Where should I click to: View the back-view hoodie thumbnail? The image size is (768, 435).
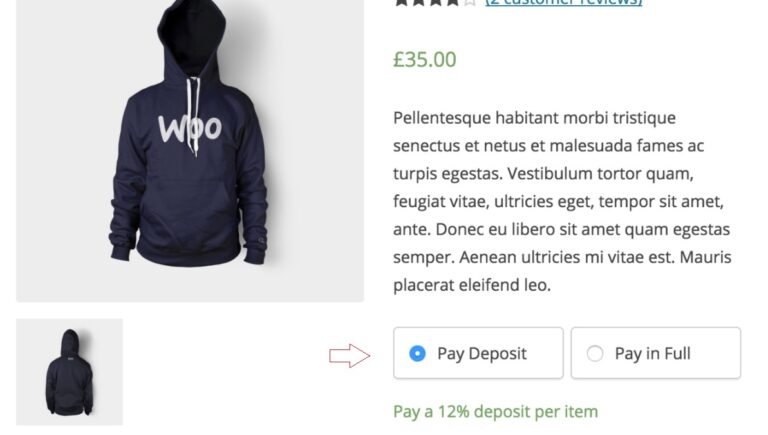click(x=69, y=372)
